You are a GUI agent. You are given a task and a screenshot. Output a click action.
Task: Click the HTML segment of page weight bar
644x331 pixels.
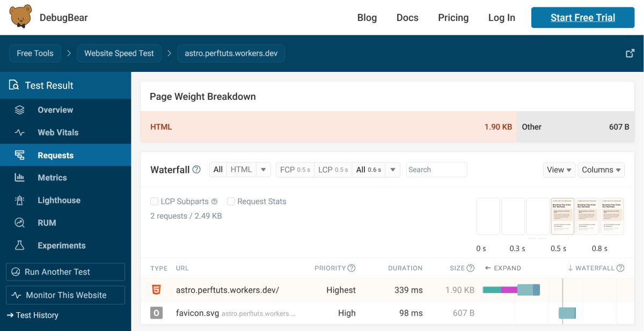pos(328,127)
